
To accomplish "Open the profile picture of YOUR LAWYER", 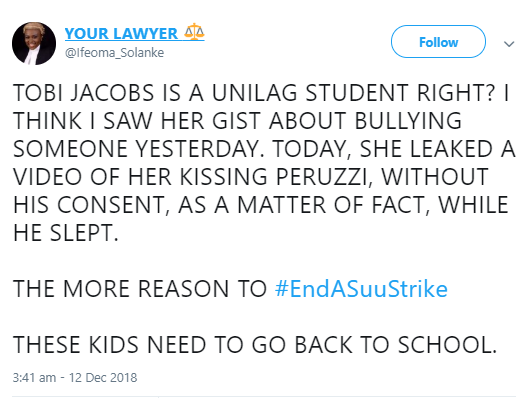I will (34, 43).
